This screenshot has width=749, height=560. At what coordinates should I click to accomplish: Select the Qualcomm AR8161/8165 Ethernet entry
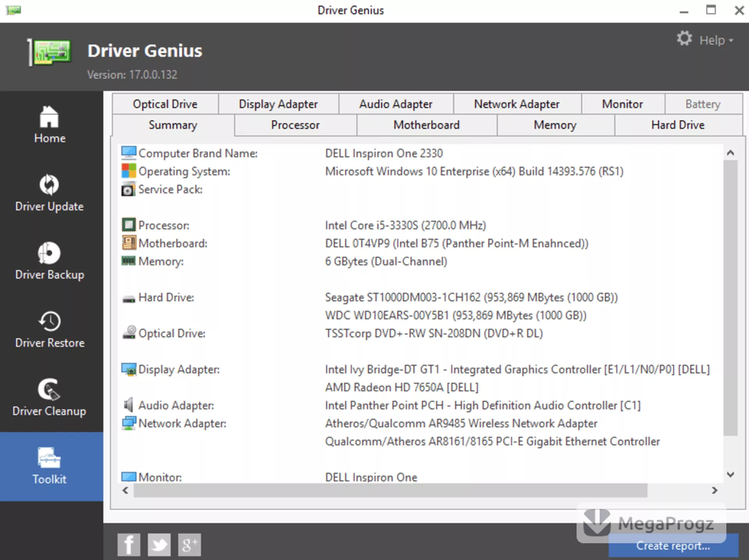click(493, 441)
